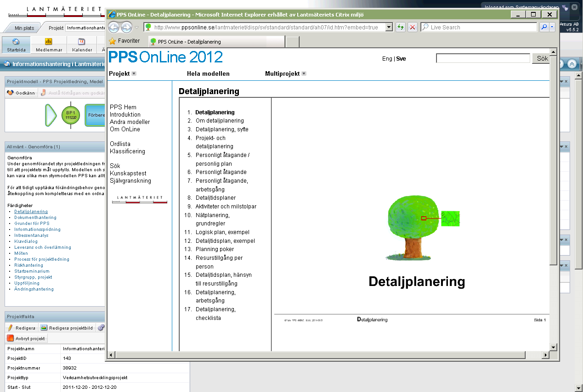Screen dimensions: 583x392
Task: Open Hela modellen in PPS OnLine menu
Action: [208, 73]
